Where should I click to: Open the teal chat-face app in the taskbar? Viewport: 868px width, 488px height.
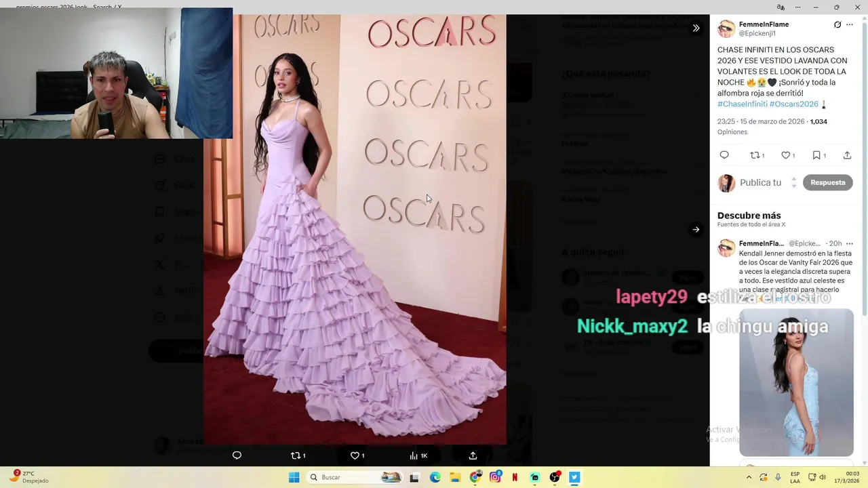tap(535, 477)
